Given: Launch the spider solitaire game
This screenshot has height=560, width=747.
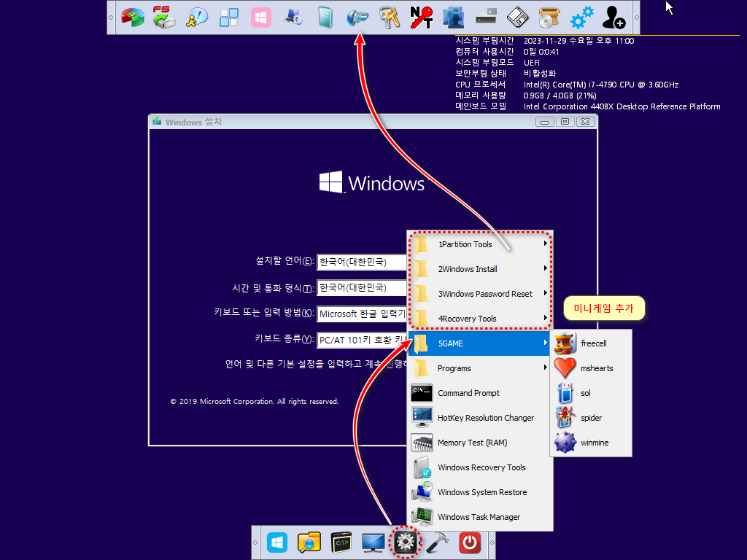Looking at the screenshot, I should 591,418.
